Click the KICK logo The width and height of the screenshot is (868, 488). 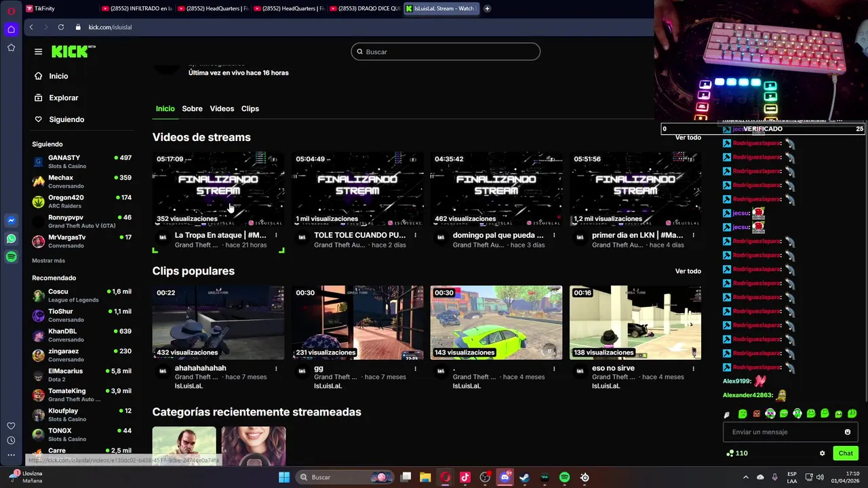pos(73,52)
